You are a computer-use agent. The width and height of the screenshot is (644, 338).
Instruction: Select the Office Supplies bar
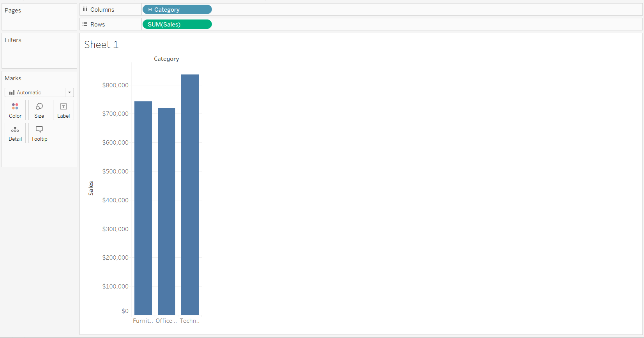(166, 211)
